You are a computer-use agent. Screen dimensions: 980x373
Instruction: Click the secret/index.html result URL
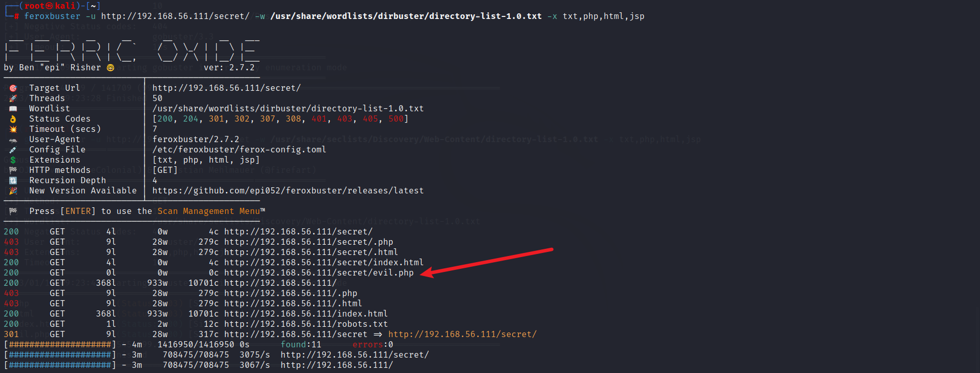[324, 263]
